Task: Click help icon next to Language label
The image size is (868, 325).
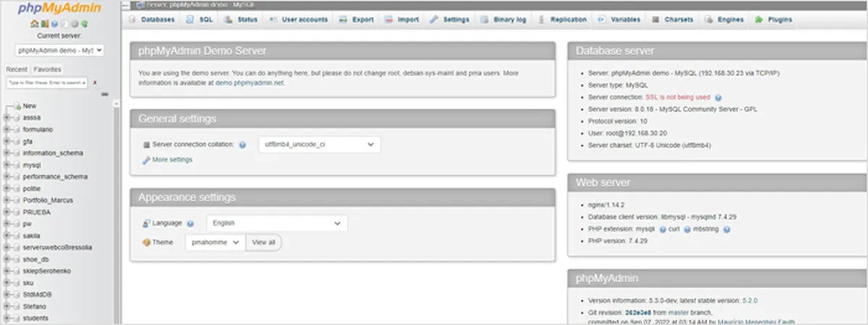Action: pyautogui.click(x=191, y=224)
